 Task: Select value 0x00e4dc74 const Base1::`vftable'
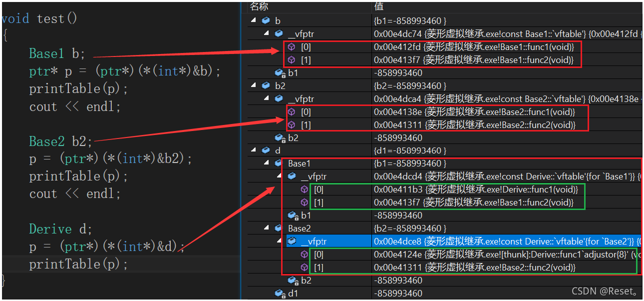click(x=507, y=33)
